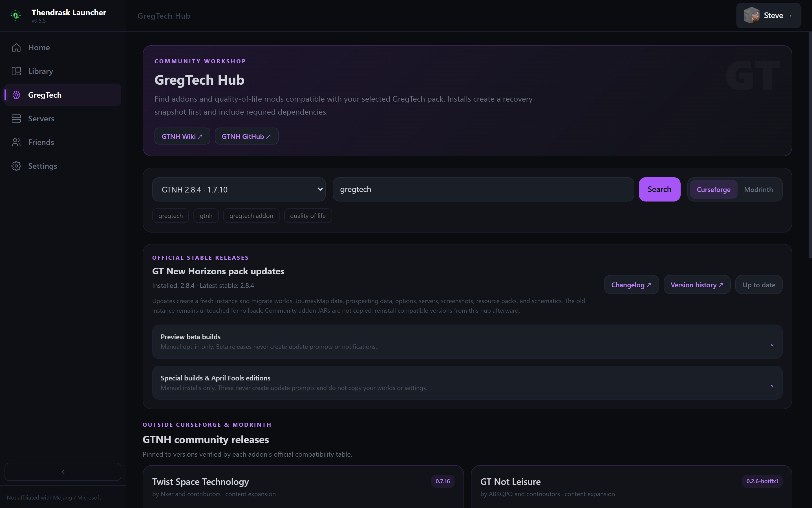The height and width of the screenshot is (508, 812).
Task: Click the search field containing gregtech
Action: (x=483, y=189)
